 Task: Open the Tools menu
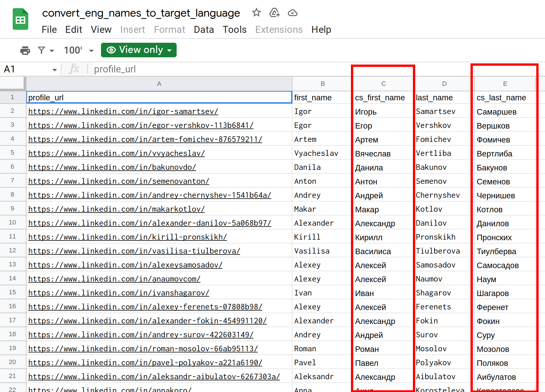point(235,30)
